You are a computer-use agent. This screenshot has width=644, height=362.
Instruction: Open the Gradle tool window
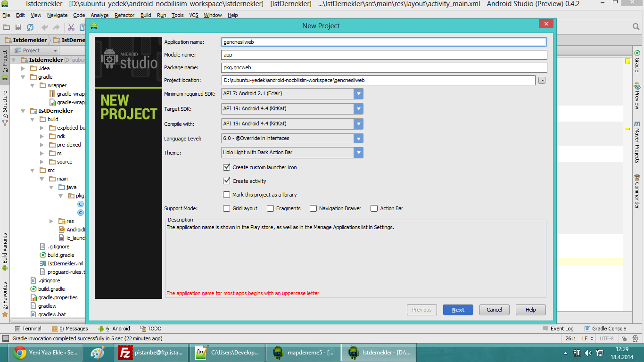pos(637,61)
